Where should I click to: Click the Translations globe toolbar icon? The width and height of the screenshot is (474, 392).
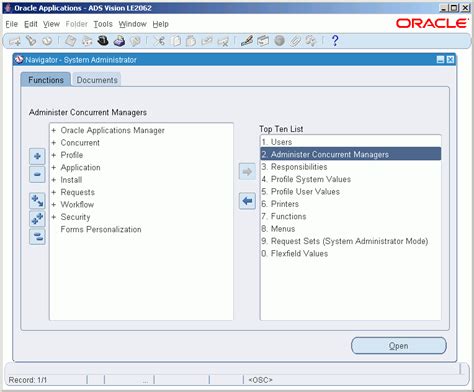pos(279,41)
